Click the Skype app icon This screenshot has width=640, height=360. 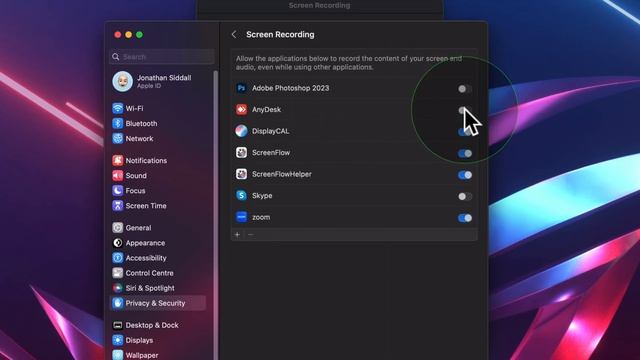point(241,196)
